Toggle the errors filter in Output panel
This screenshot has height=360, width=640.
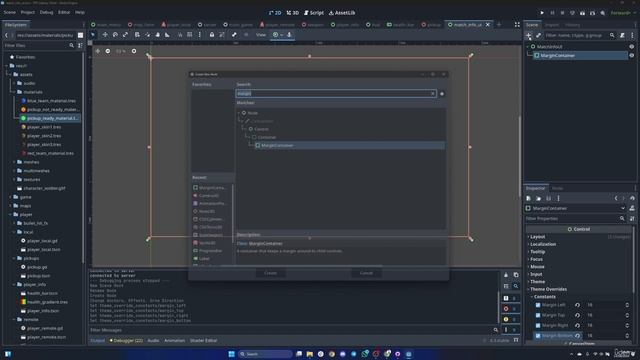coord(510,309)
